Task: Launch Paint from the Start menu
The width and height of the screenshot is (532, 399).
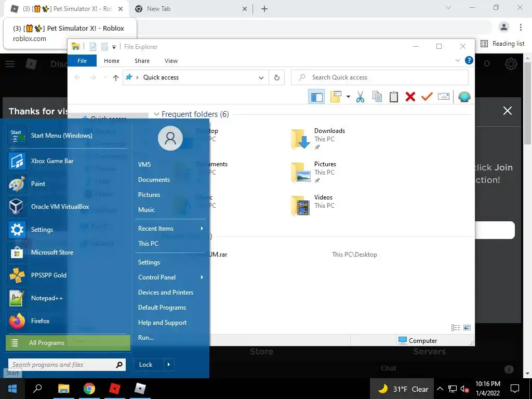Action: click(67, 183)
